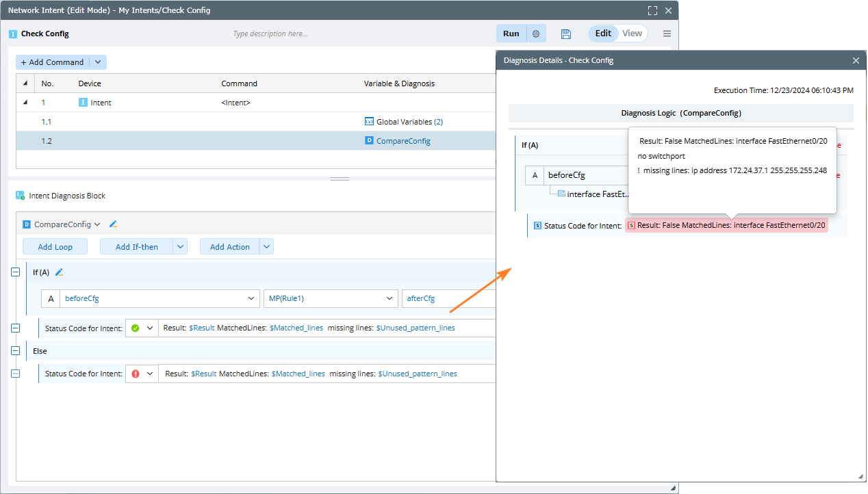The width and height of the screenshot is (868, 494).
Task: Click the red Result status message
Action: tap(726, 225)
